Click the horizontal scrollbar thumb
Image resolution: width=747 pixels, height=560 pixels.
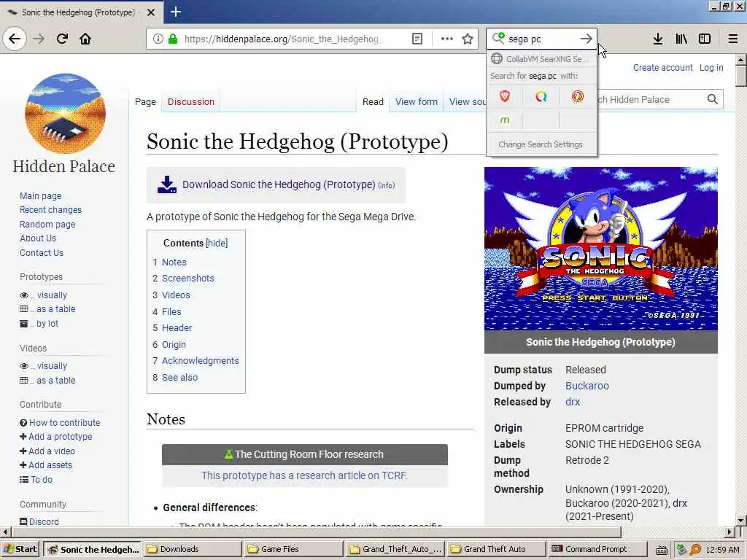[314, 532]
